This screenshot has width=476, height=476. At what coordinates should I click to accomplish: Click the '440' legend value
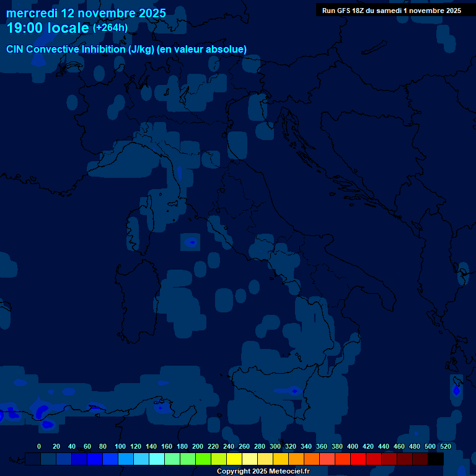[x=384, y=446]
